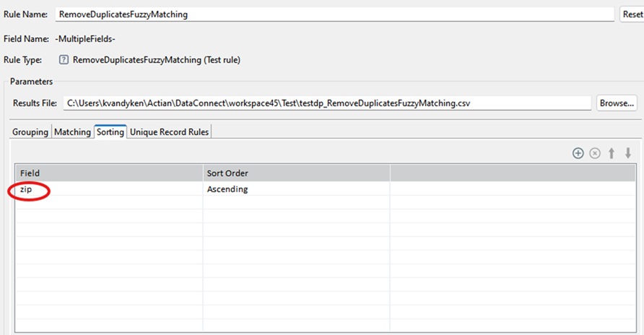Open the Ascending sort order dropdown cell

(x=296, y=189)
